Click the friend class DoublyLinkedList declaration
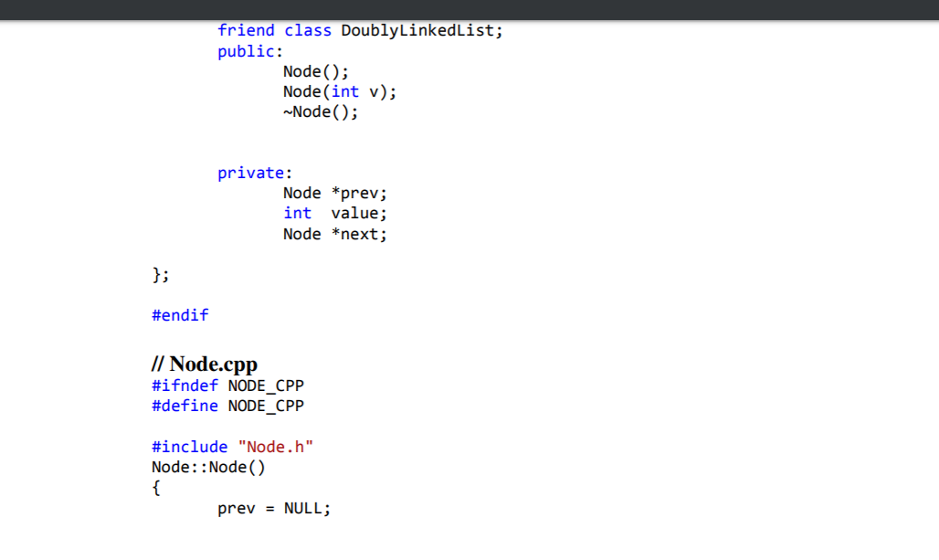This screenshot has height=560, width=939. [x=358, y=30]
